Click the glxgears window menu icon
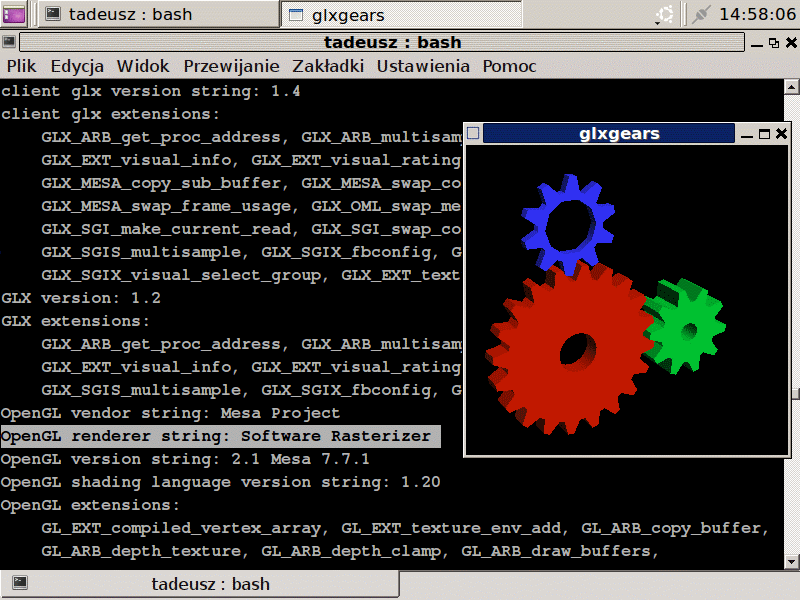 (x=474, y=134)
